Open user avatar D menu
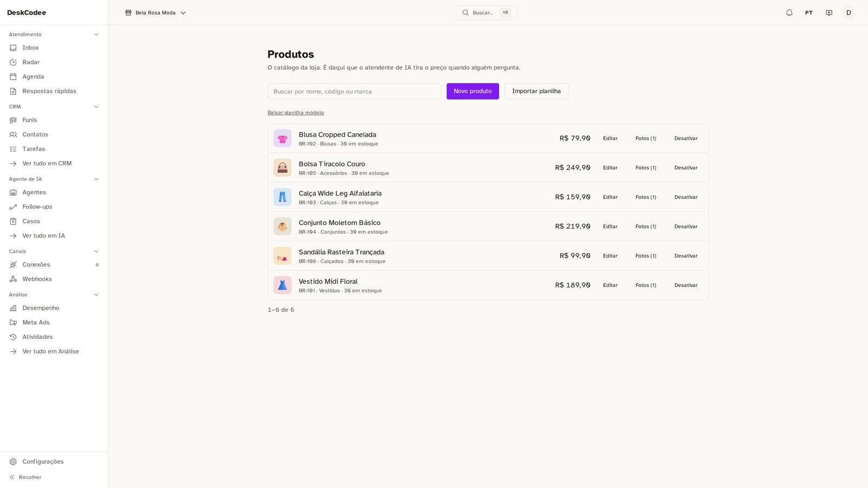Screen dimensions: 868x488 849,12
